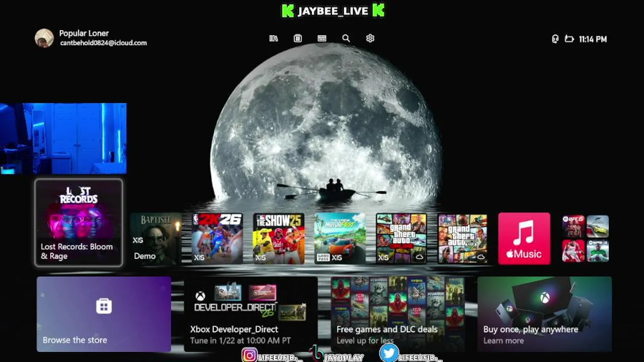Click the controller battery icon
The image size is (644, 362).
pos(569,39)
